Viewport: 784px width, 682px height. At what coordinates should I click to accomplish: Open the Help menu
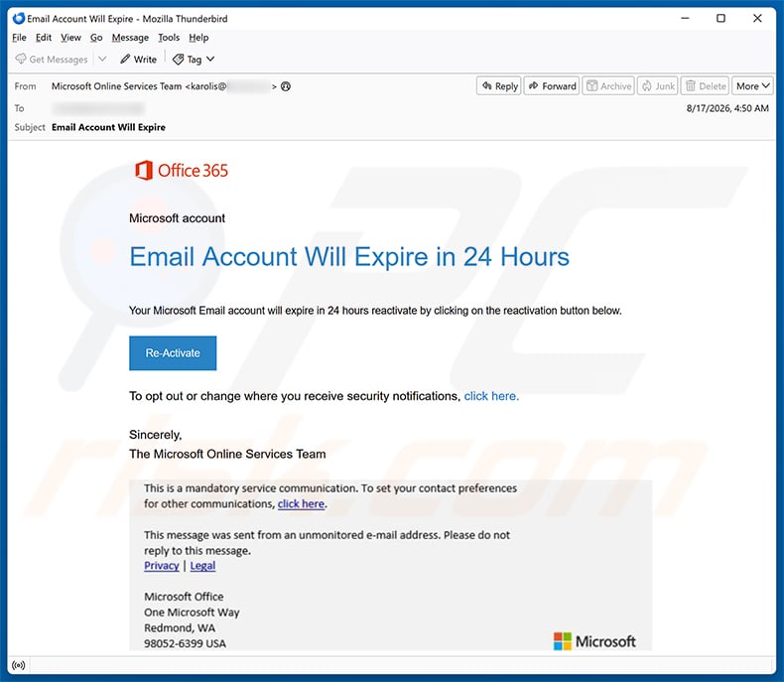198,38
